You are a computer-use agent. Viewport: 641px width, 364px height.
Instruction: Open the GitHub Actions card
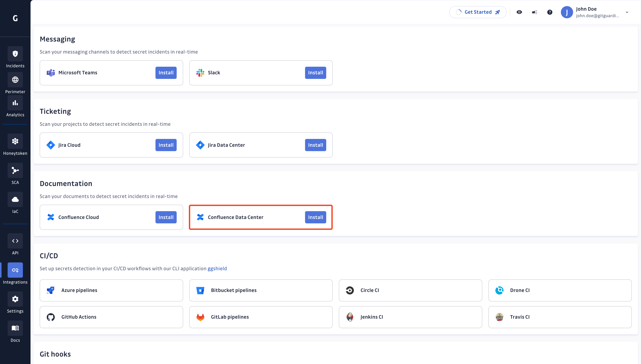tap(111, 317)
